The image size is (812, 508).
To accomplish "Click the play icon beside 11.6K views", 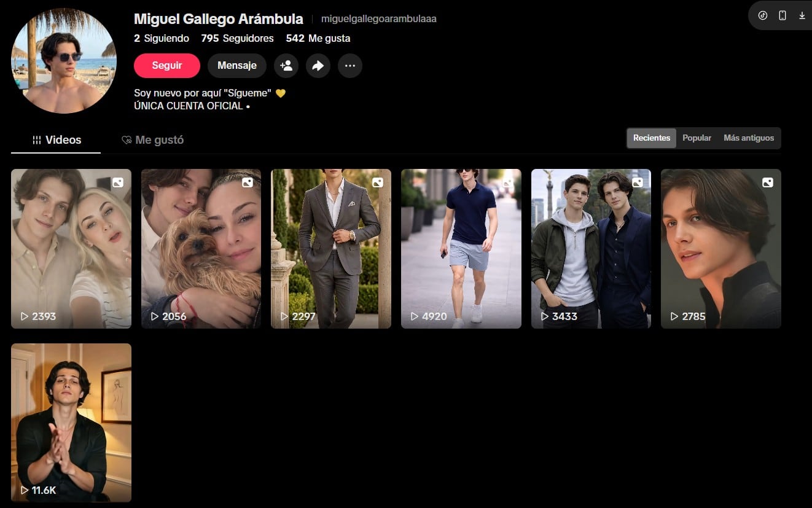I will pyautogui.click(x=25, y=490).
